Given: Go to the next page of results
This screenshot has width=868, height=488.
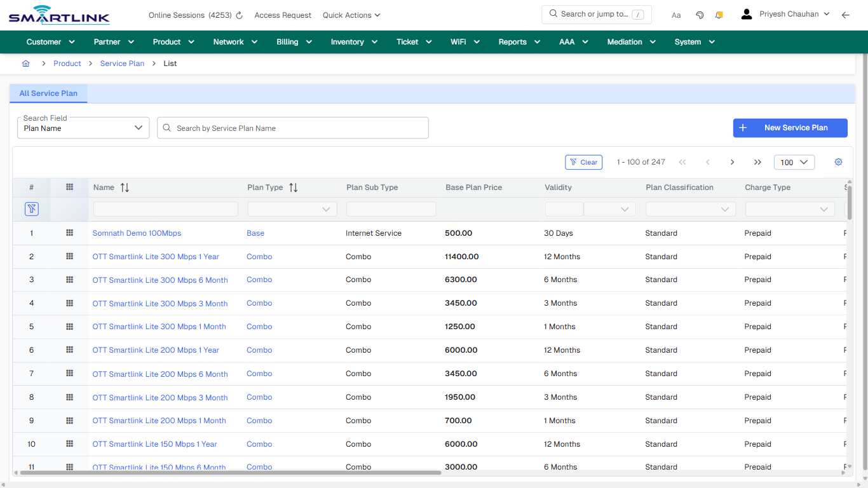Looking at the screenshot, I should point(732,162).
